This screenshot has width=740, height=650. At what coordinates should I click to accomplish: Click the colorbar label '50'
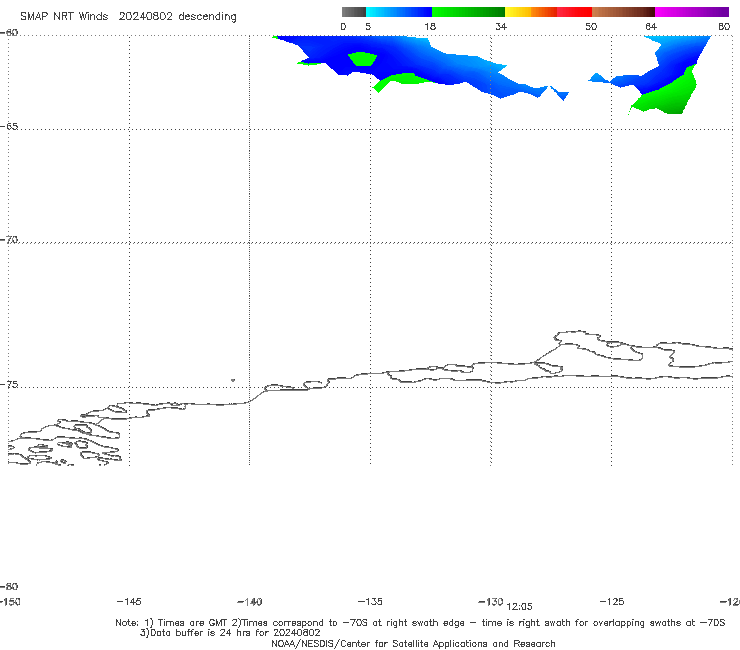coord(591,26)
